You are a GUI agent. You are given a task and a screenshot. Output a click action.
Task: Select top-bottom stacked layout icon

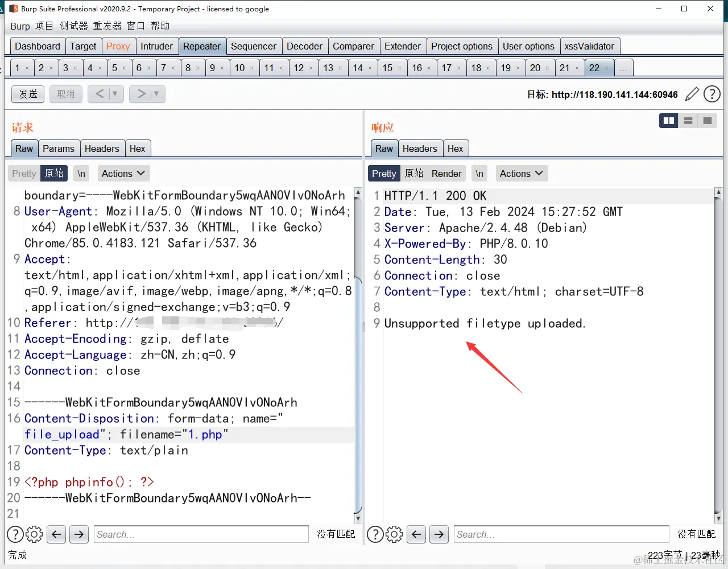click(688, 121)
